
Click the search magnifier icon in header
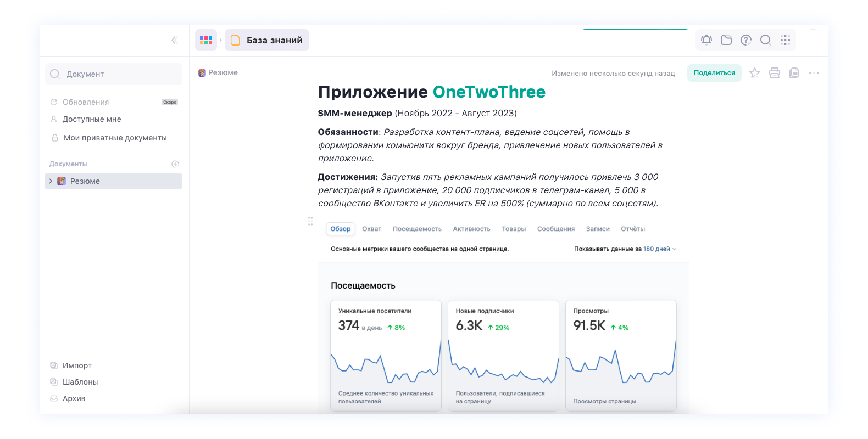click(765, 40)
